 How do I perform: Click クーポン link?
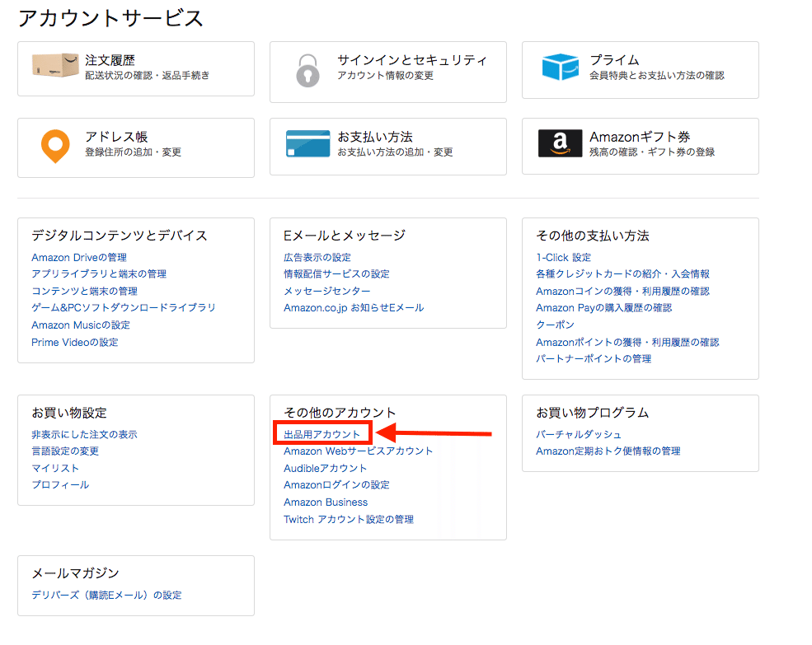click(555, 325)
